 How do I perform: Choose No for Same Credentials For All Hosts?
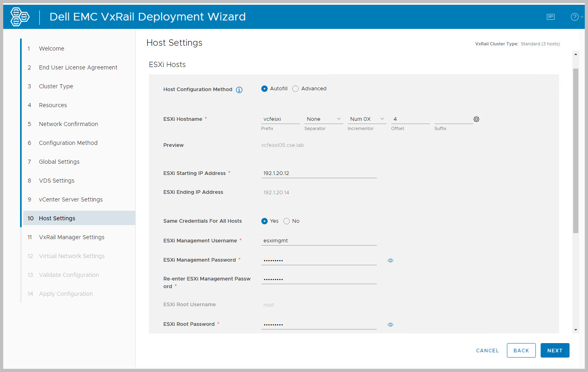point(287,221)
